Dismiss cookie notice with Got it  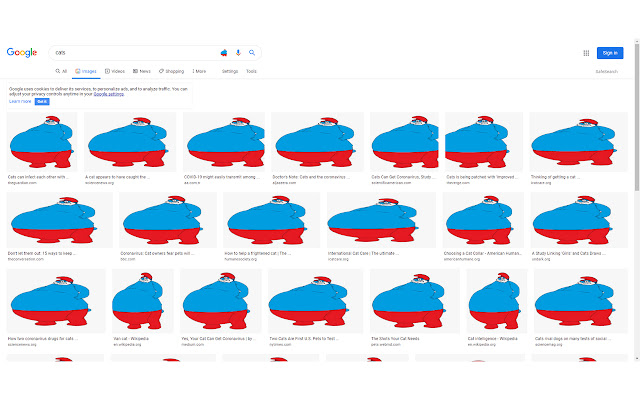point(42,101)
